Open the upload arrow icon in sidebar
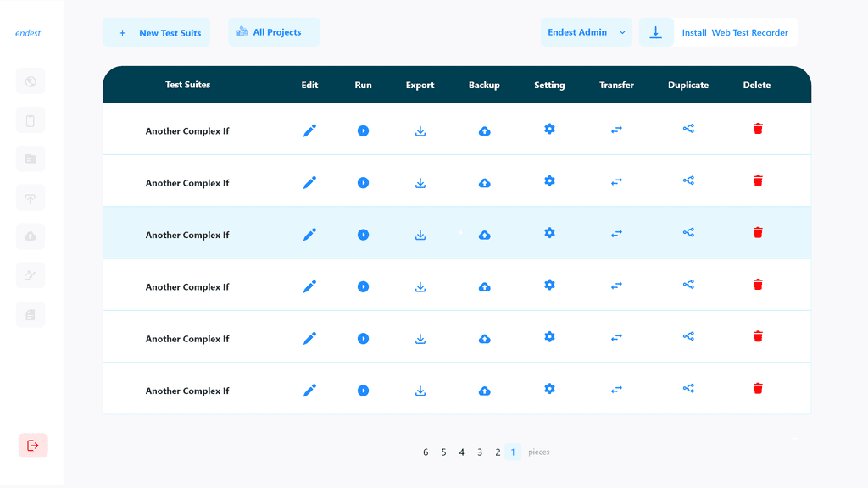868x488 pixels. pos(31,198)
